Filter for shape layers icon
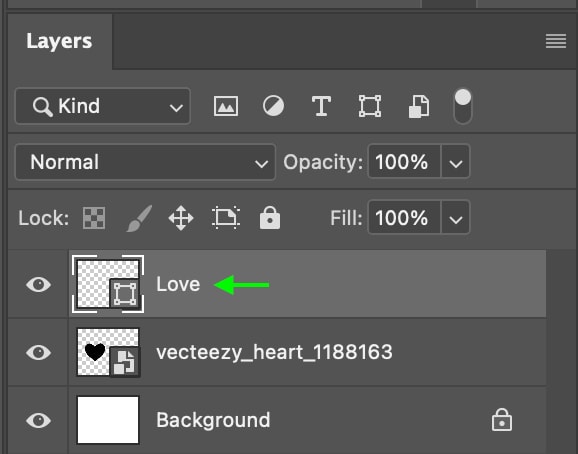 (x=370, y=106)
